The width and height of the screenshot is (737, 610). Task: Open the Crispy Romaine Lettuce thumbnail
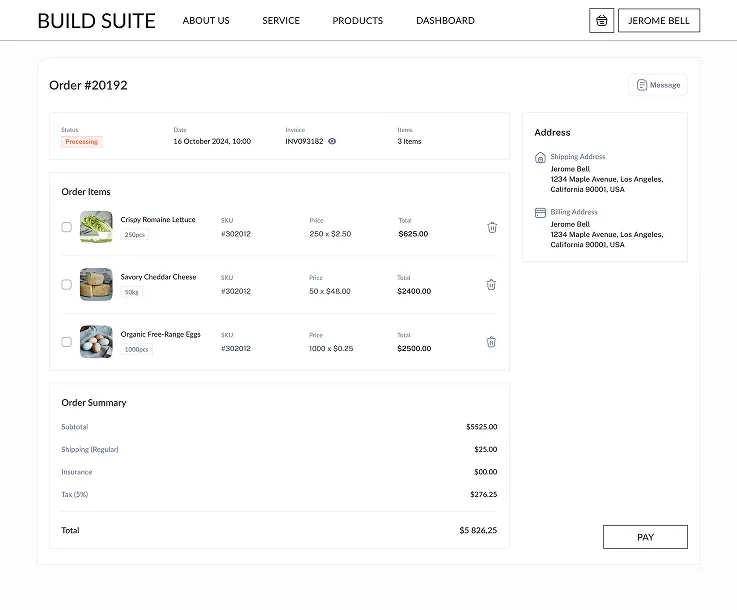(96, 227)
